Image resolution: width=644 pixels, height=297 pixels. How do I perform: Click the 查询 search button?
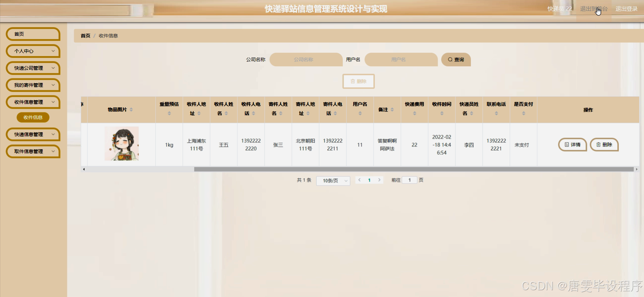pyautogui.click(x=456, y=59)
